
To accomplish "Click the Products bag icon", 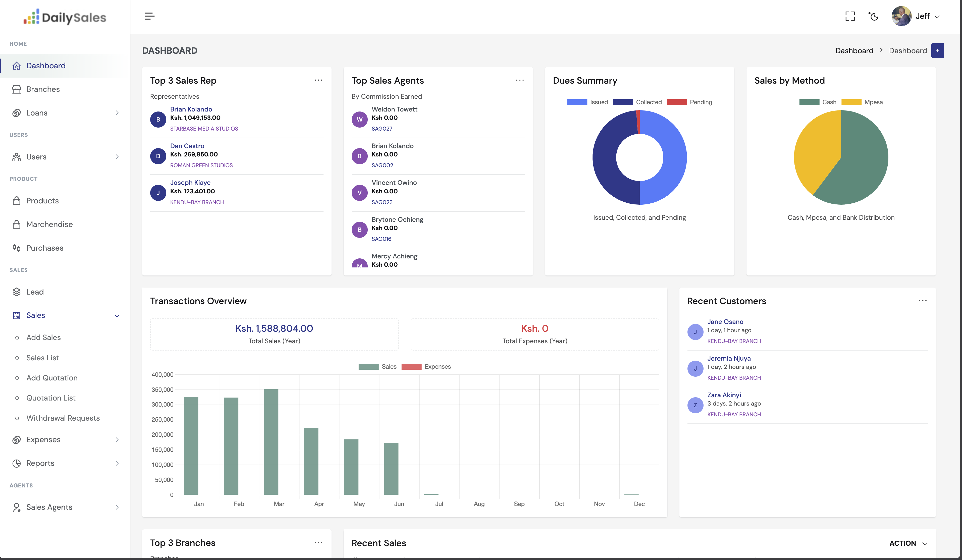I will point(16,201).
